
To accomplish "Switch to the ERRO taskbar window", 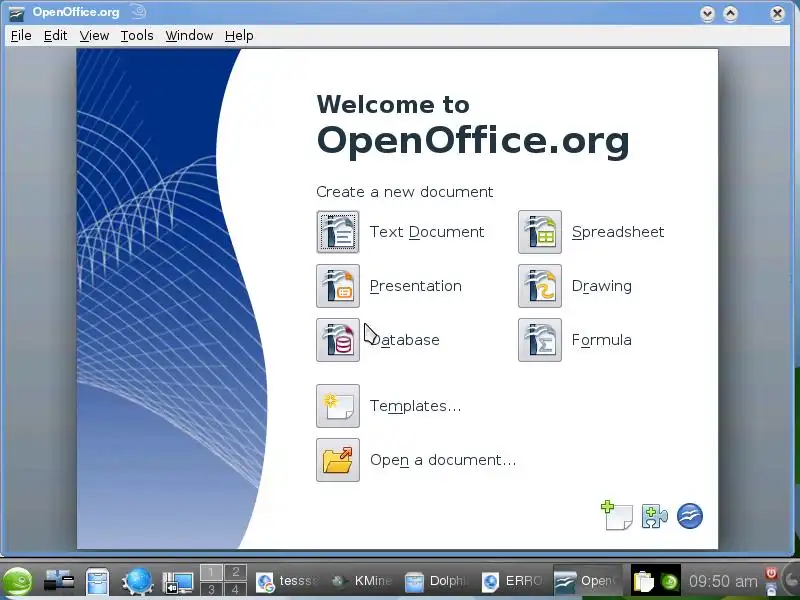I will [x=513, y=581].
